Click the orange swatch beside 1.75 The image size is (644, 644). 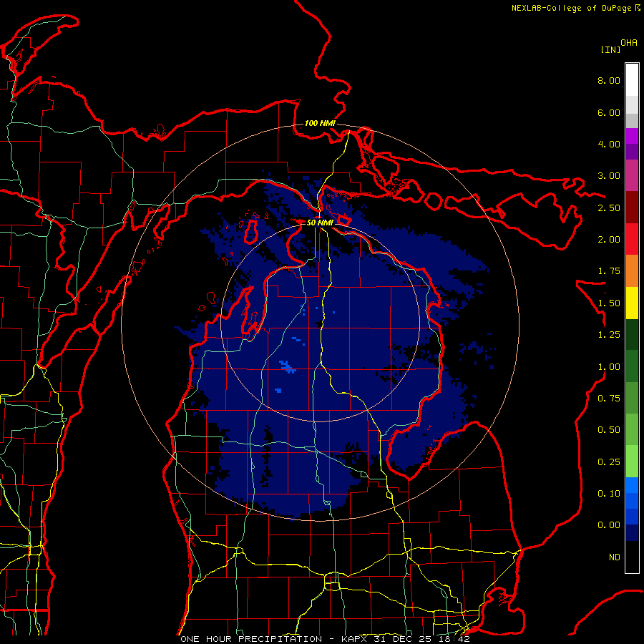(632, 271)
